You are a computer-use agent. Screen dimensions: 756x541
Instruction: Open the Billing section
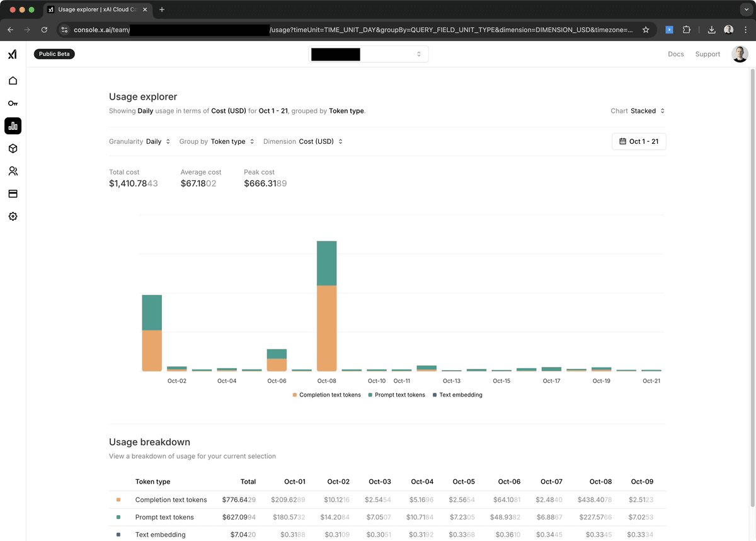click(13, 194)
